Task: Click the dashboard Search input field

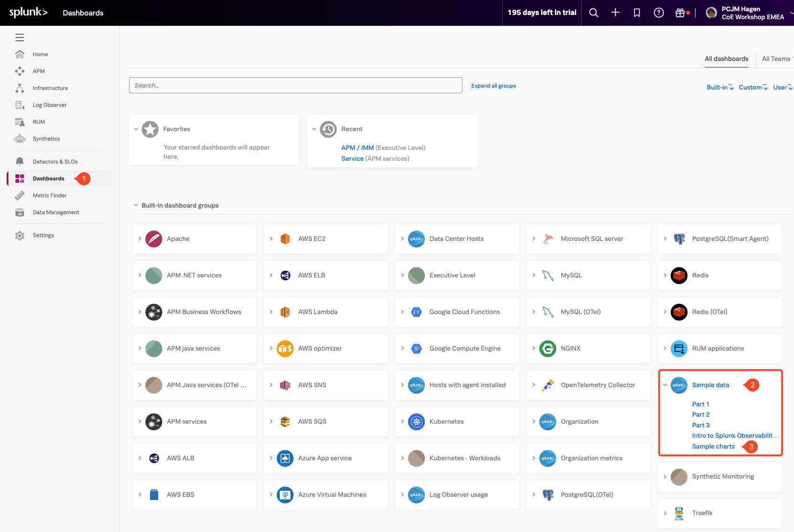Action: [x=295, y=85]
